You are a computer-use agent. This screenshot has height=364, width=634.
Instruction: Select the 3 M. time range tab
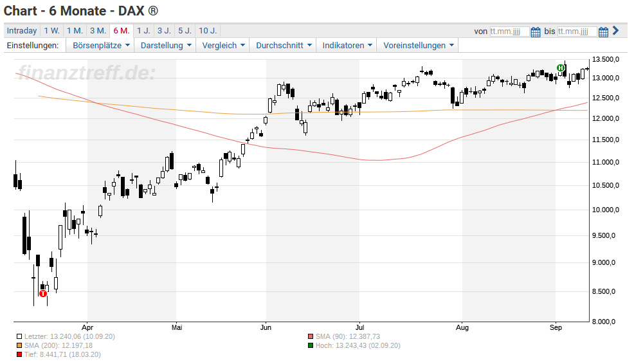click(x=98, y=31)
